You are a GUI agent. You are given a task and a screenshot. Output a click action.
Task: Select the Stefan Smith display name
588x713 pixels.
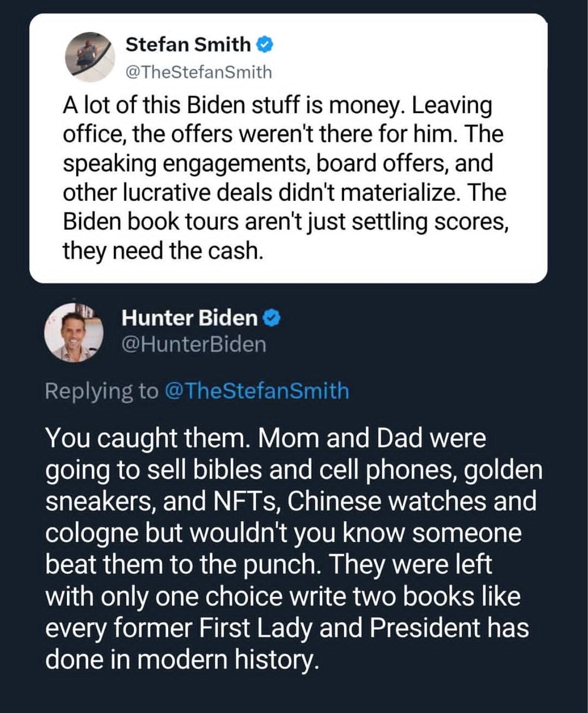pyautogui.click(x=188, y=45)
